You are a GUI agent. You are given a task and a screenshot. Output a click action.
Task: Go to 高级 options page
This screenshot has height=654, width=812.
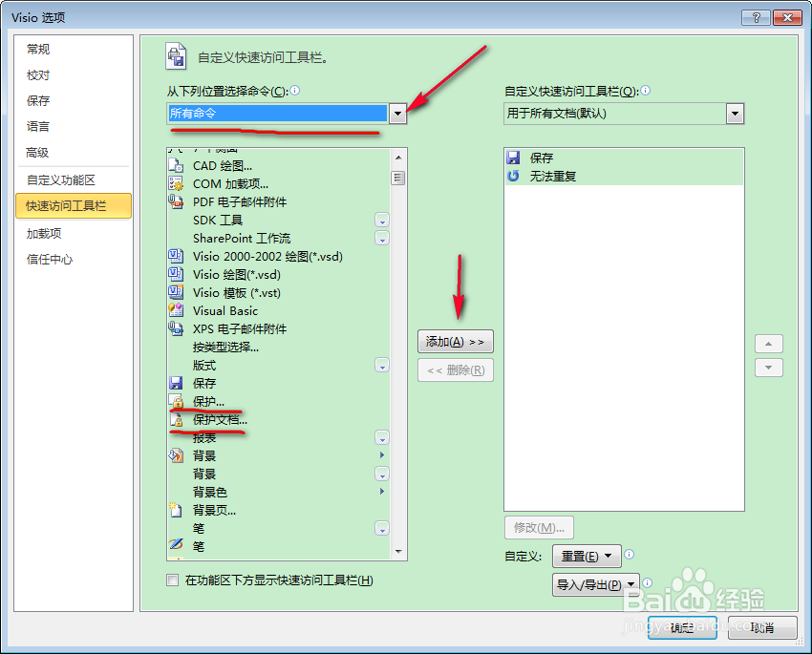click(x=37, y=153)
